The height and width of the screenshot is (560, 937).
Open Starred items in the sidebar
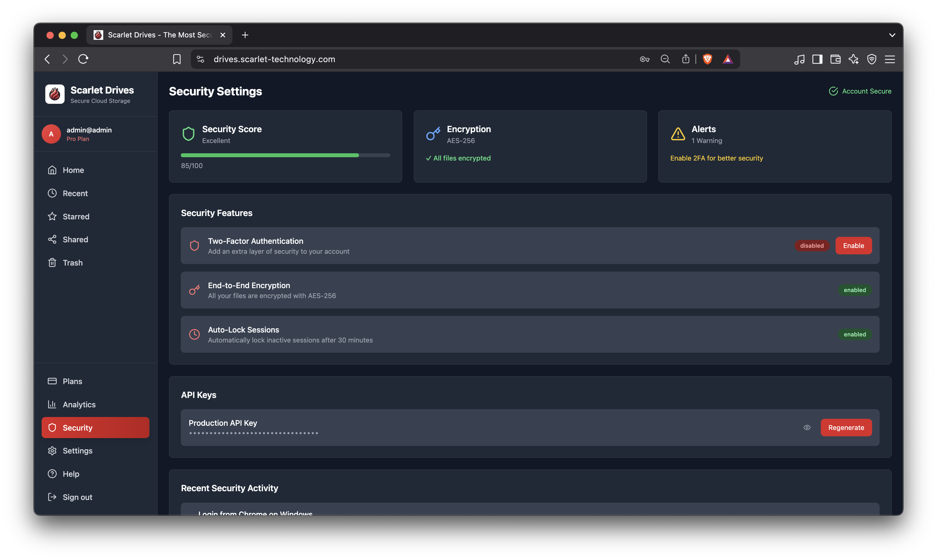pyautogui.click(x=95, y=216)
